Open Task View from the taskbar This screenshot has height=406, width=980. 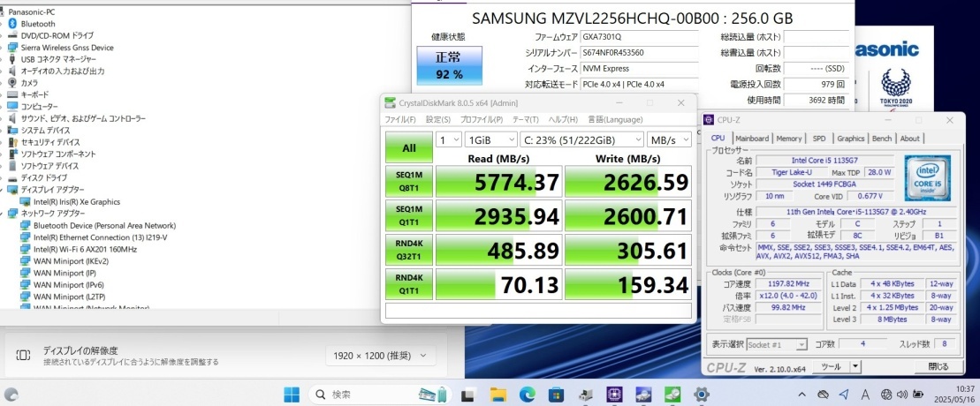click(x=467, y=395)
